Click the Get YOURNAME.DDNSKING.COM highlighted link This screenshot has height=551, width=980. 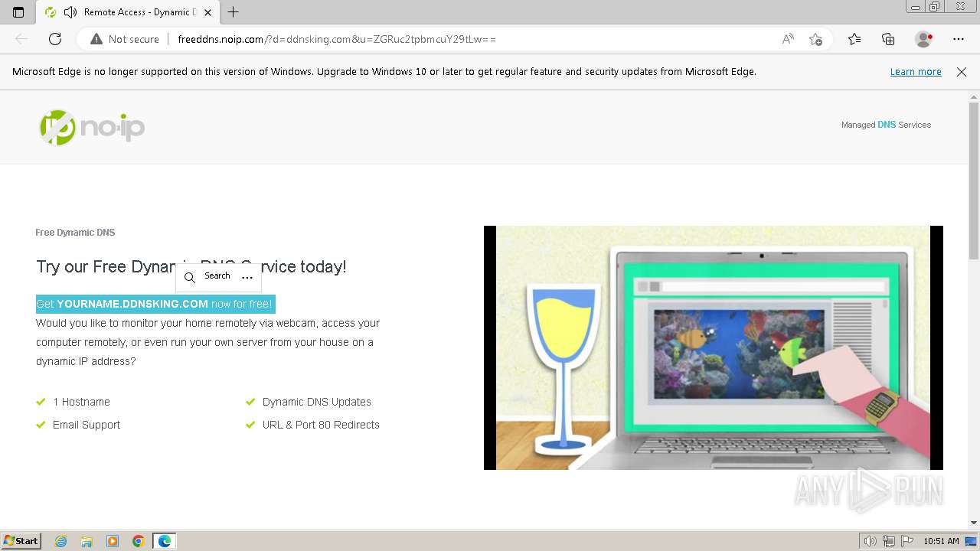(155, 304)
